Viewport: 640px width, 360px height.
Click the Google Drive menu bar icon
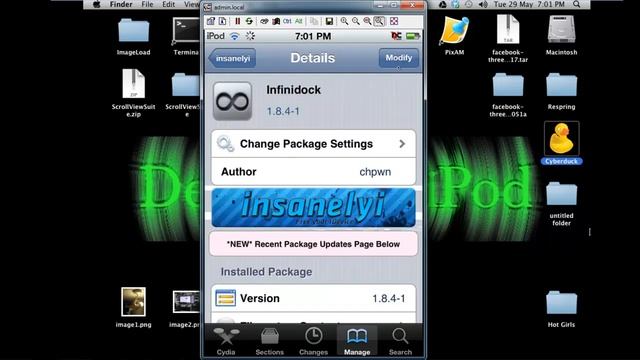pos(442,4)
